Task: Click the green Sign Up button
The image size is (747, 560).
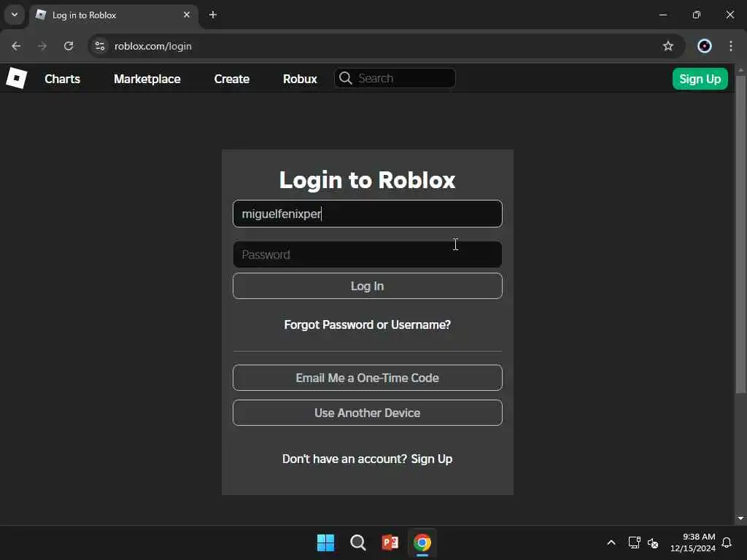Action: point(700,79)
